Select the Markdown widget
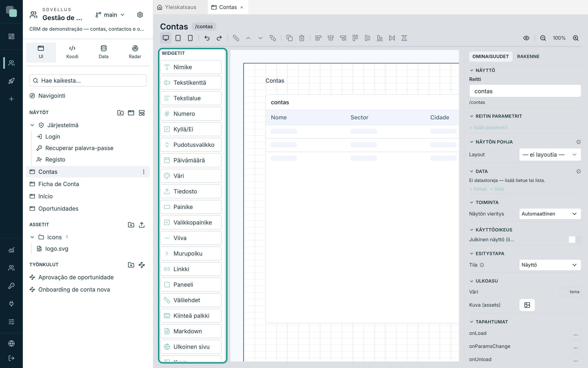Screen dimensions: 588x368 pos(191,331)
